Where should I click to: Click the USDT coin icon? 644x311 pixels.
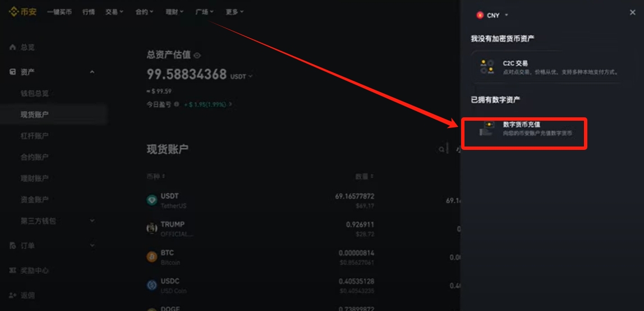pos(152,200)
